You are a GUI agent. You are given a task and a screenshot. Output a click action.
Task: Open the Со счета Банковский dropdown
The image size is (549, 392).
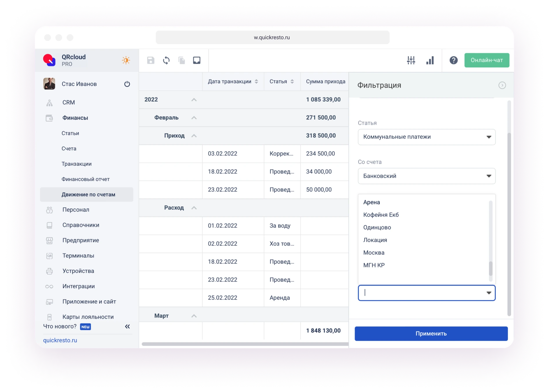click(426, 176)
